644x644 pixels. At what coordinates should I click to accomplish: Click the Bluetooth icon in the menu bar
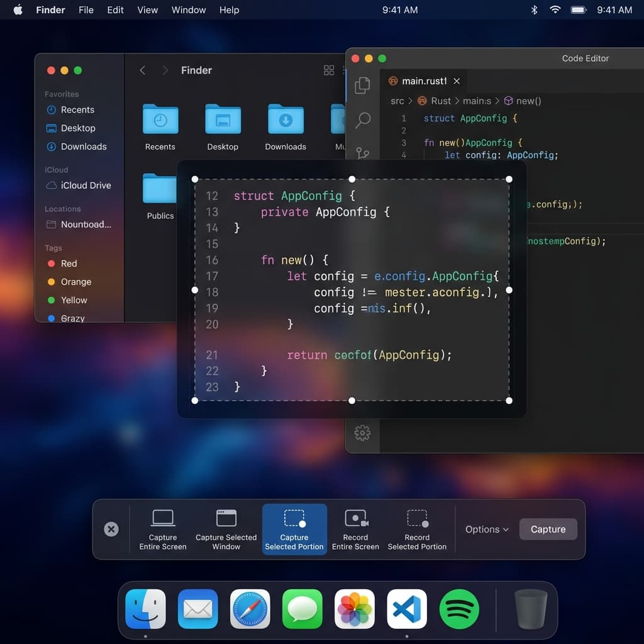pos(533,9)
